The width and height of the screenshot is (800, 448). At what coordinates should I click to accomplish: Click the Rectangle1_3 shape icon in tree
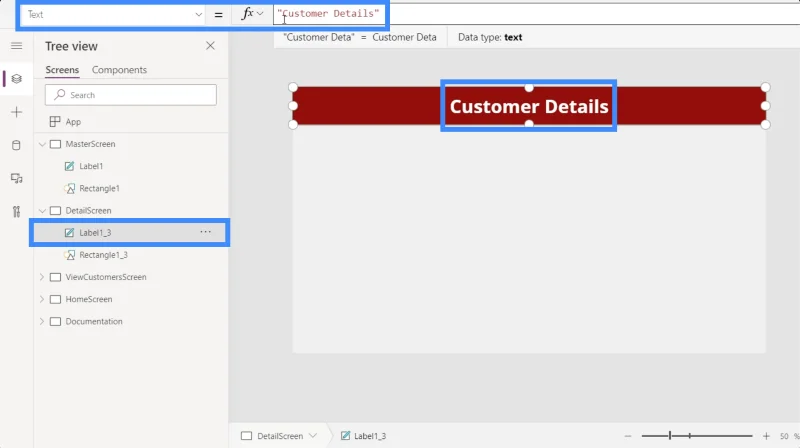click(69, 255)
